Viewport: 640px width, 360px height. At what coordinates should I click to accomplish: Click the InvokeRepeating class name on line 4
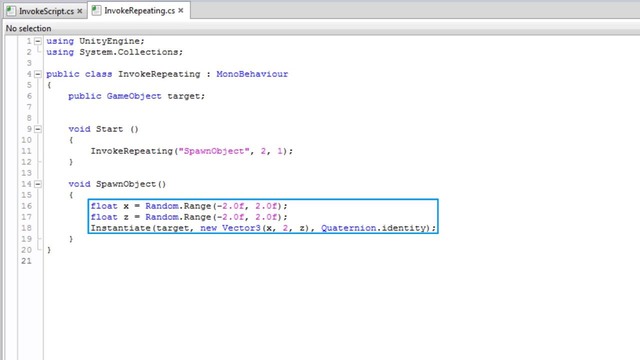click(x=159, y=74)
